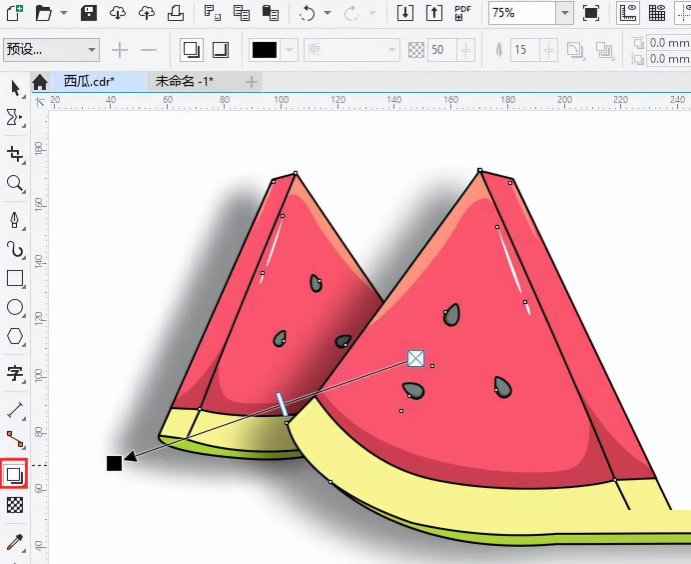Click the shadow opacity slider on the vector line
The height and width of the screenshot is (564, 691).
tap(282, 404)
